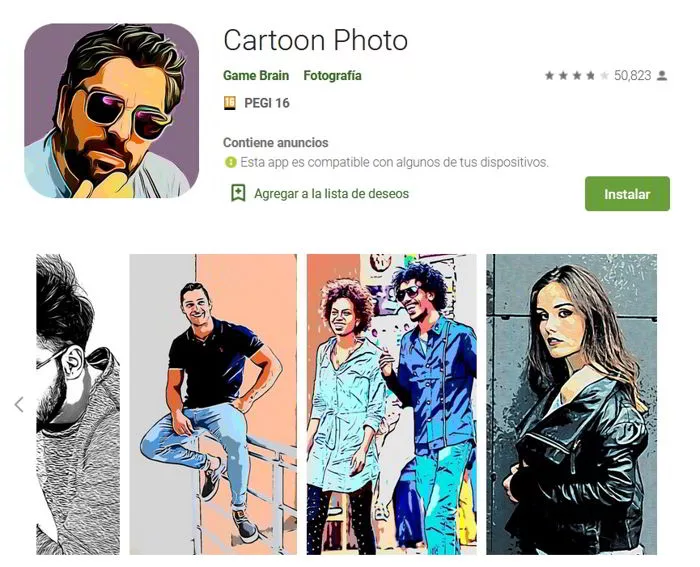700x567 pixels.
Task: Click the 50,823 ratings count
Action: point(632,76)
